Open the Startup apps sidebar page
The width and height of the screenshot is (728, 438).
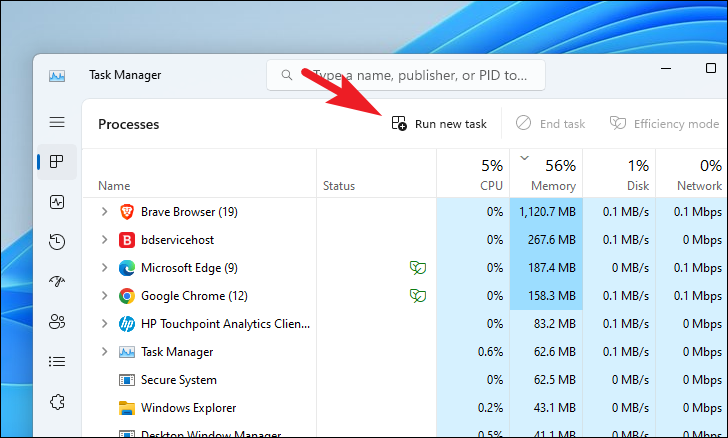point(57,281)
